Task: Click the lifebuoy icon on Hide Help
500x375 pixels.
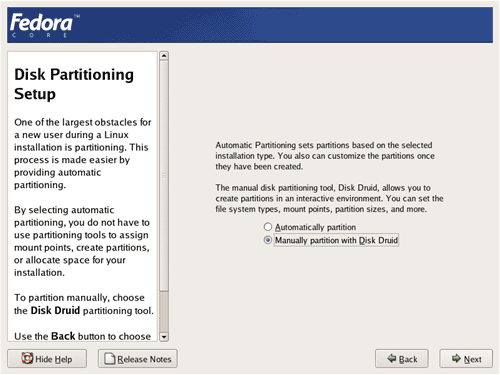Action: coord(27,358)
